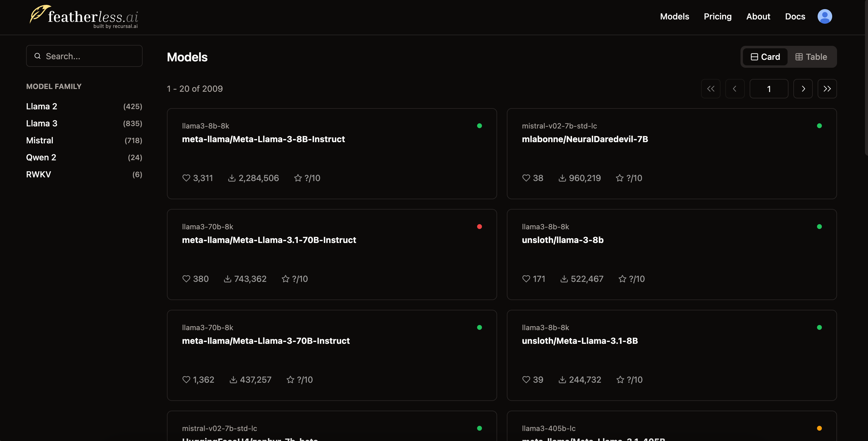Switch to Card view
Image resolution: width=868 pixels, height=441 pixels.
tap(765, 56)
